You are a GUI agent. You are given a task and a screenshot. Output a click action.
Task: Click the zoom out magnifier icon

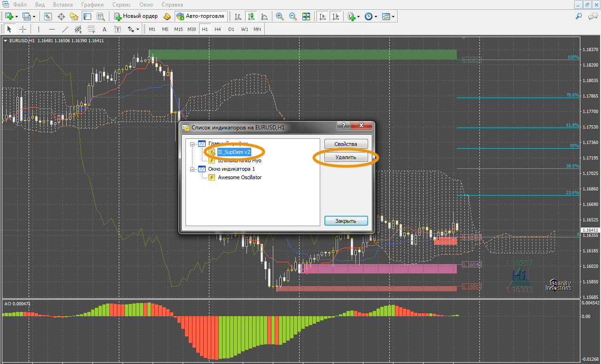293,16
